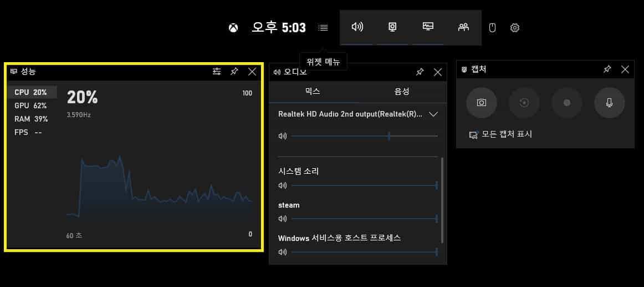Screen dimensions: 644x287
Task: Toggle the Audio widget in top bar
Action: click(357, 27)
